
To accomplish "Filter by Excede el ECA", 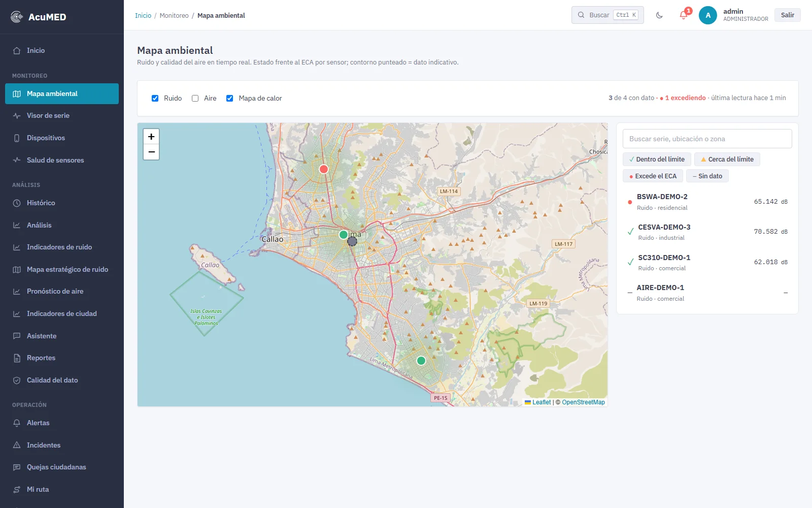I will 653,176.
